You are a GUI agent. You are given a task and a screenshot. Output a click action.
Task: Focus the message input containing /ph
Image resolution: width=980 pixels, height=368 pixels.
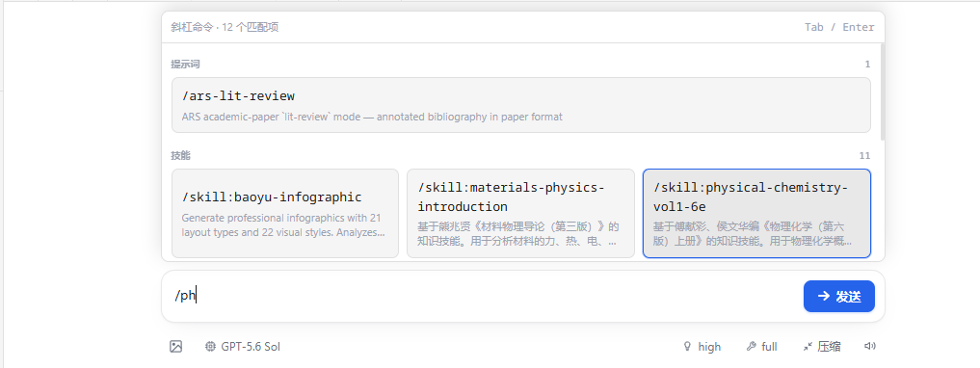[x=481, y=296]
